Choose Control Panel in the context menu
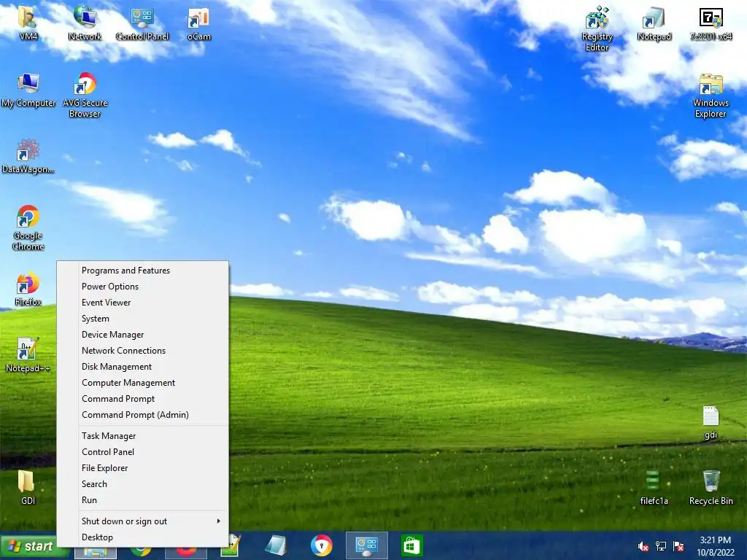Image resolution: width=747 pixels, height=560 pixels. [x=142, y=452]
